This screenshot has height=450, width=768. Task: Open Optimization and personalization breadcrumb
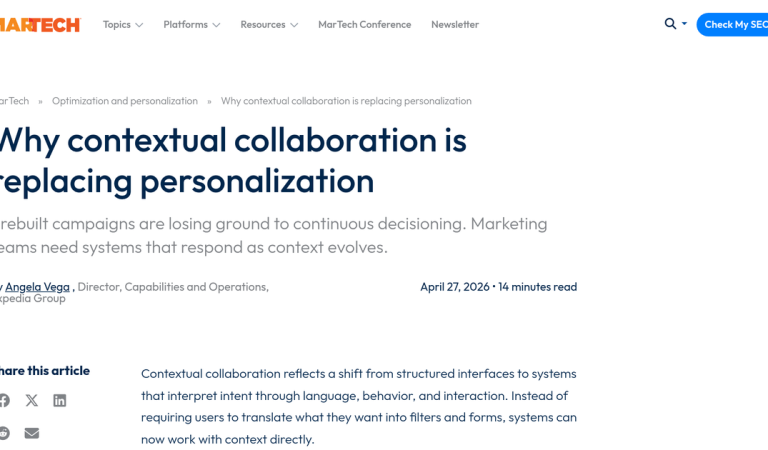coord(125,101)
